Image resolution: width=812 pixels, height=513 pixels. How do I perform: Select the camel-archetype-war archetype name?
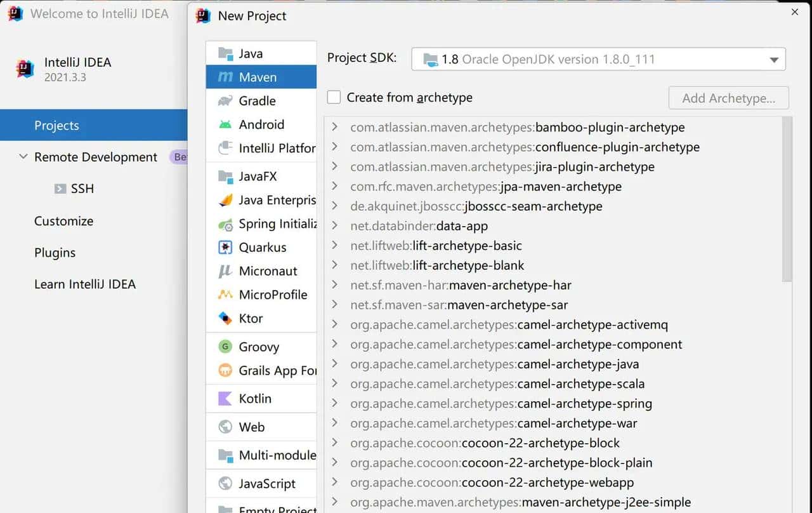(x=577, y=423)
